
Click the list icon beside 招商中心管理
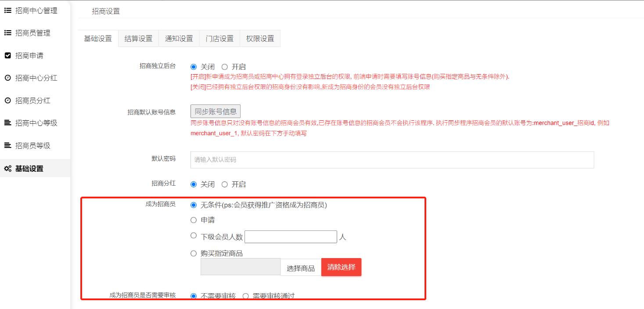(7, 11)
